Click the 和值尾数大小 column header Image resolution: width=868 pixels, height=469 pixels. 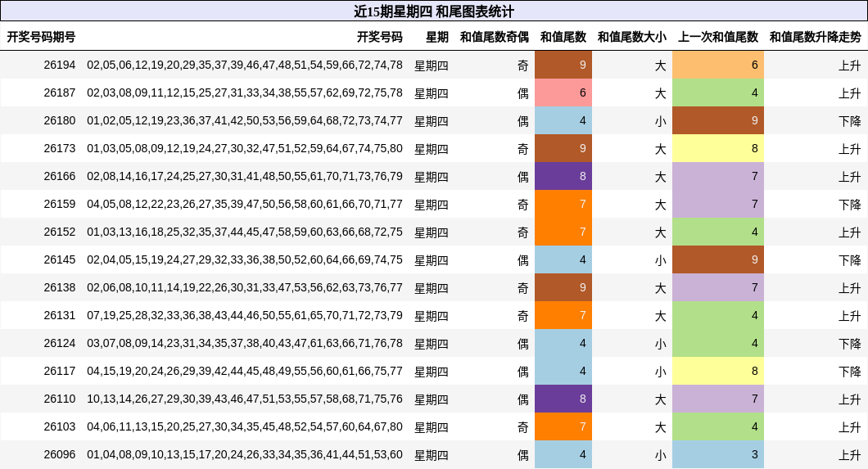[631, 37]
